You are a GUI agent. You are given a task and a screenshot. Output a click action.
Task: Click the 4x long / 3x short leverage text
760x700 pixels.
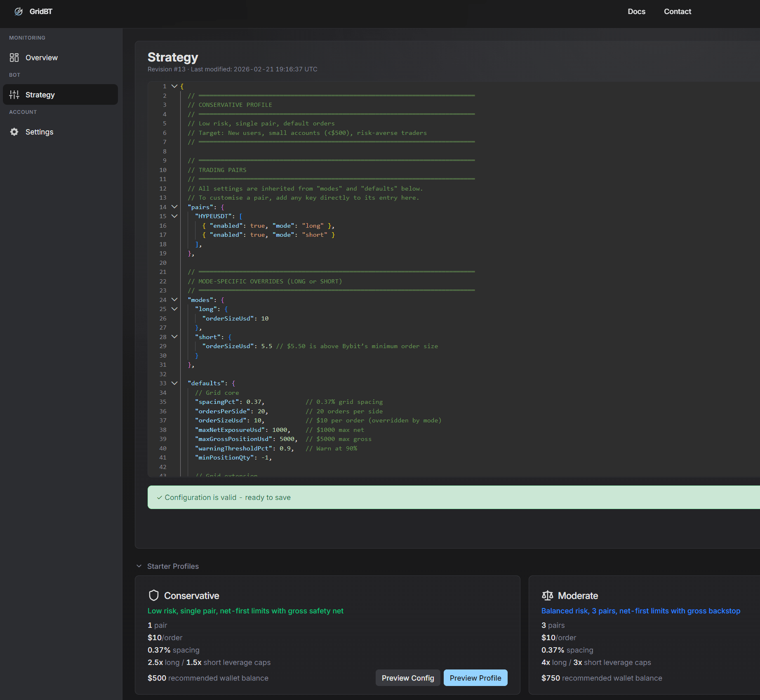[596, 662]
